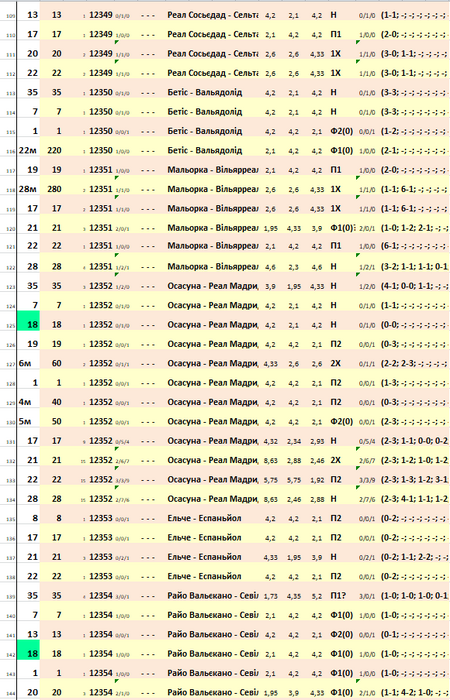This screenshot has height=700, width=450.
Task: Select row header 109
Action: [8, 16]
